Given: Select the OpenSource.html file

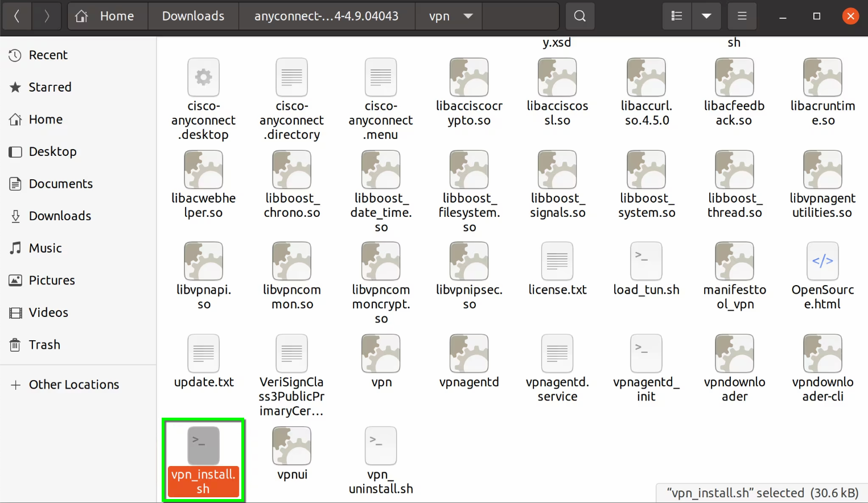Looking at the screenshot, I should (x=822, y=262).
